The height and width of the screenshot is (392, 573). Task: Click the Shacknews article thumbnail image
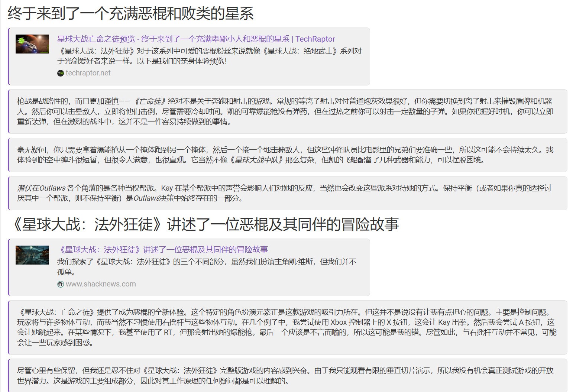pyautogui.click(x=32, y=255)
